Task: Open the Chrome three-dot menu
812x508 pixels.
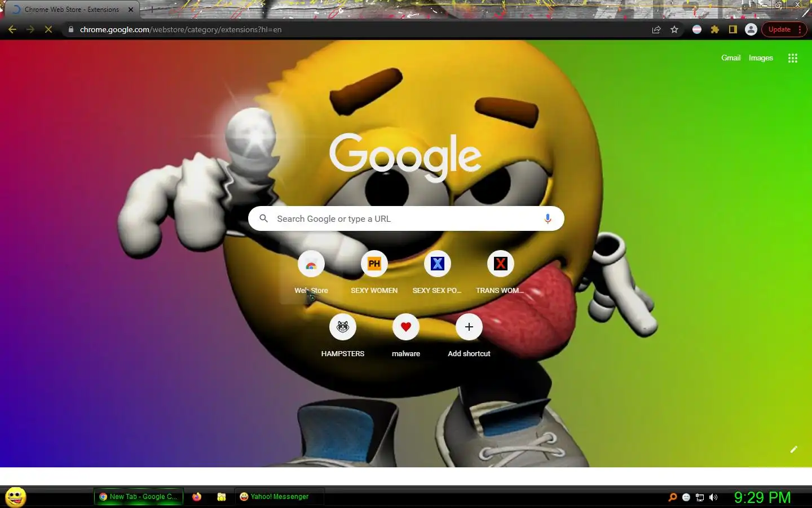Action: click(800, 29)
